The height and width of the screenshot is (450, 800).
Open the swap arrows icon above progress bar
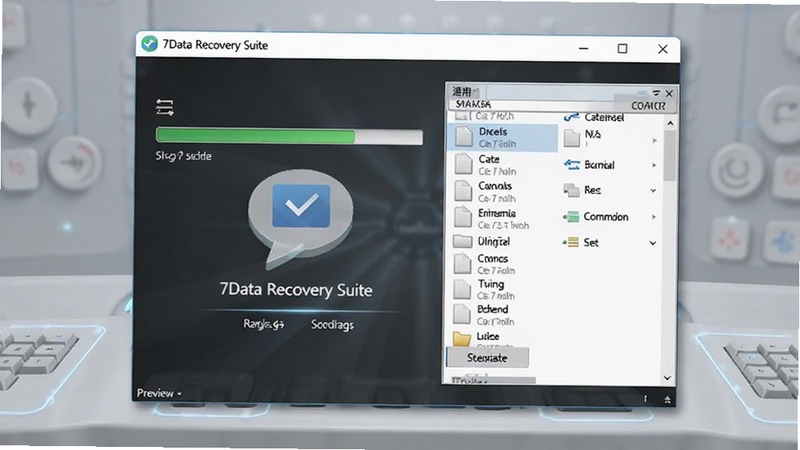[165, 107]
